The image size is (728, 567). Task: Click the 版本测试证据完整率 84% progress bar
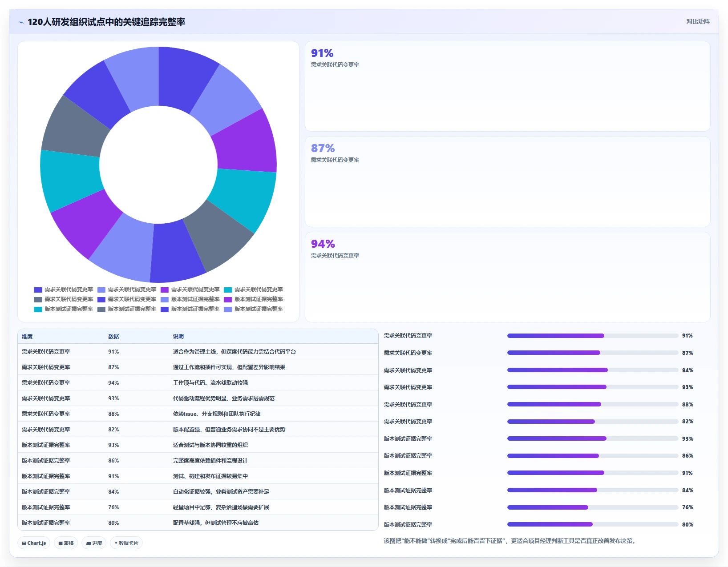(x=593, y=490)
